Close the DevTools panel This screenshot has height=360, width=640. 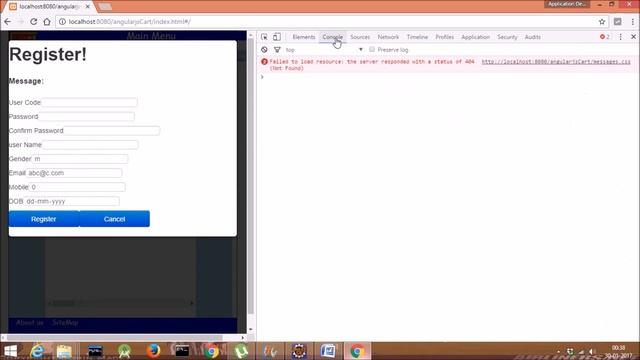(x=633, y=37)
